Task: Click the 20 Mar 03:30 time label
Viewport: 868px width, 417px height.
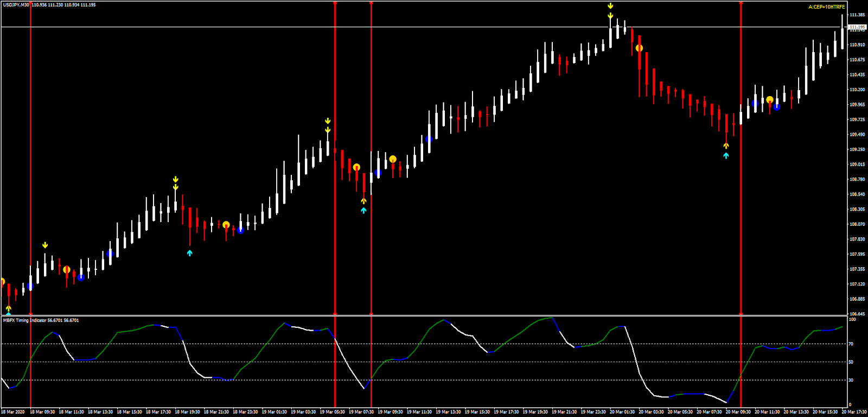Action: pos(651,412)
